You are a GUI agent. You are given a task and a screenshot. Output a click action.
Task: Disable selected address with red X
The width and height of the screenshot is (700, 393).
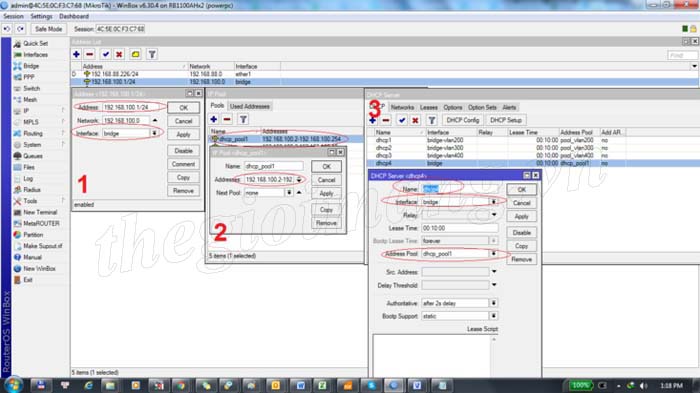click(x=119, y=54)
